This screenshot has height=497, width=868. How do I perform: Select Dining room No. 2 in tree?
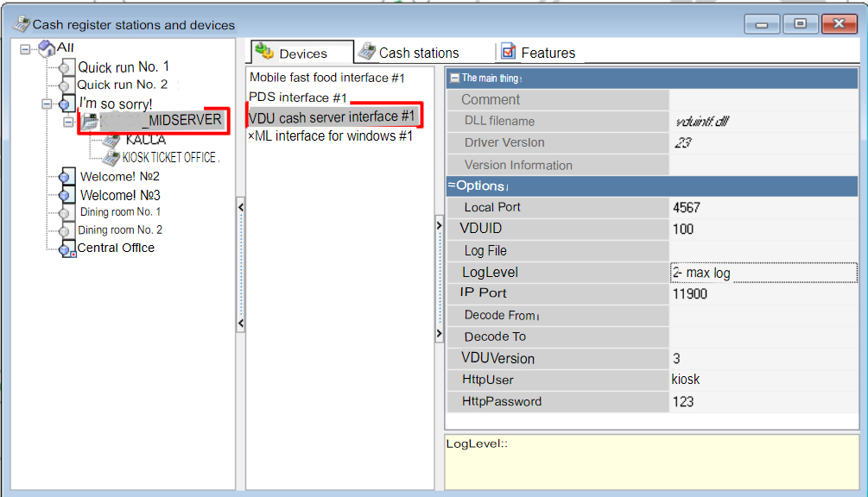(120, 230)
